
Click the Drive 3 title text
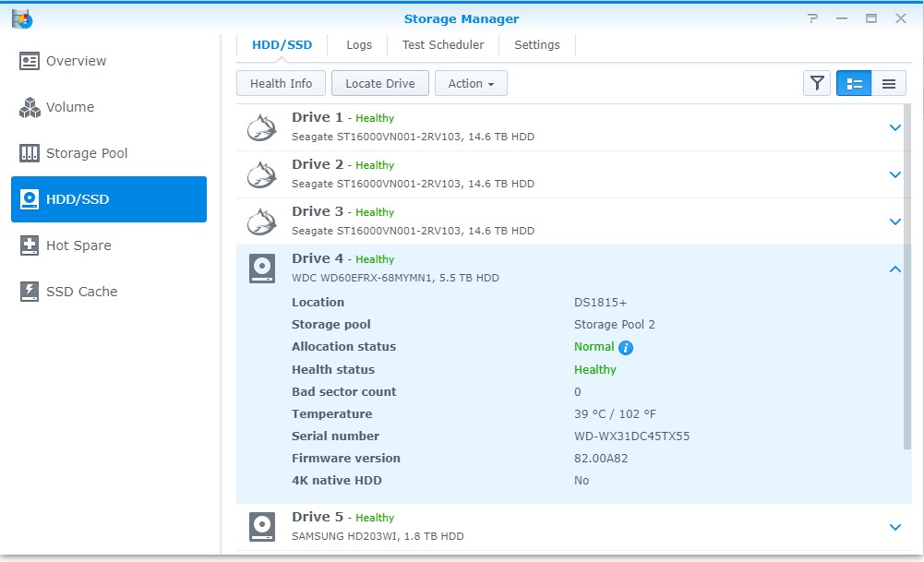317,211
